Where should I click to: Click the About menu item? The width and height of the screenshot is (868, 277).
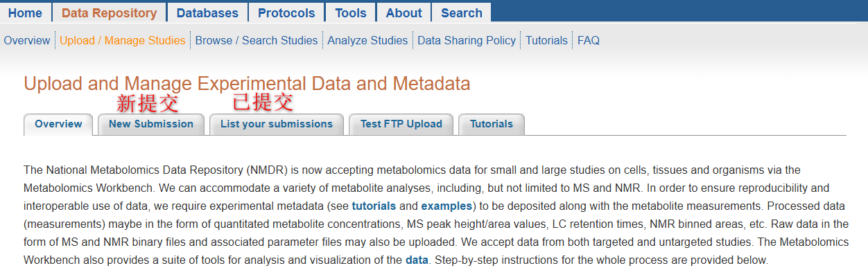coord(403,12)
